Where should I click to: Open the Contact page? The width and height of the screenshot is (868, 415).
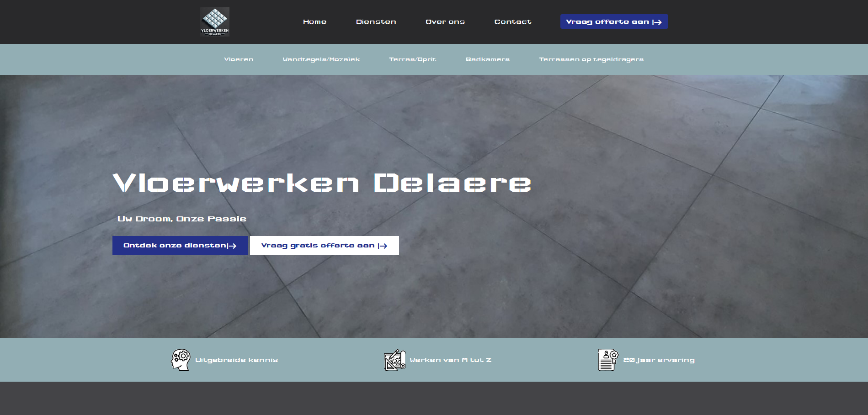point(513,21)
